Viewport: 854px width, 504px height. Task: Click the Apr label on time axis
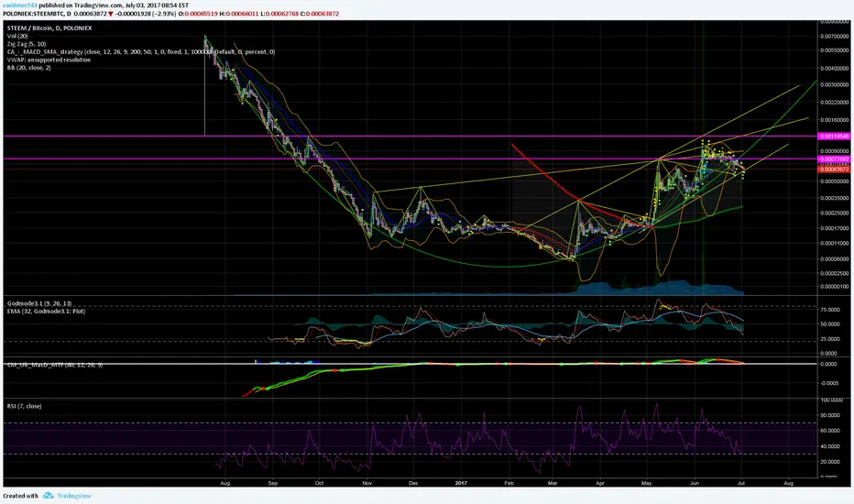coord(599,483)
